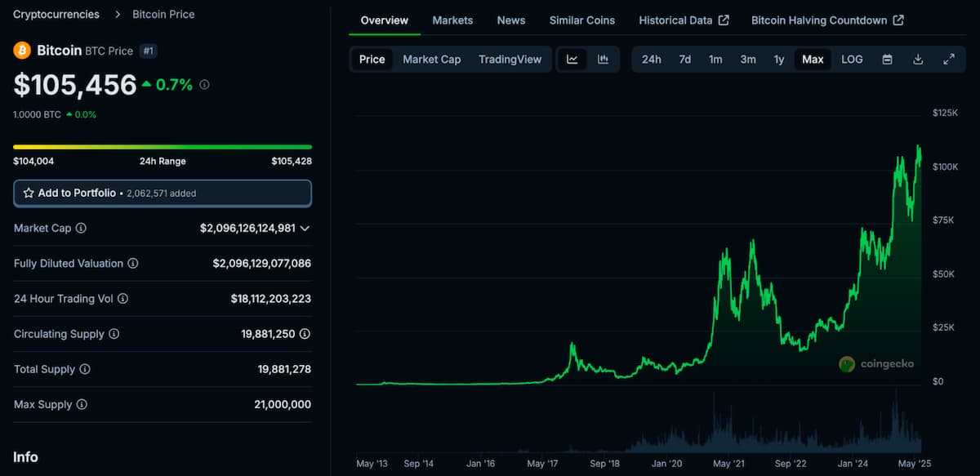Image resolution: width=980 pixels, height=476 pixels.
Task: Set chart range to 1m
Action: (715, 60)
